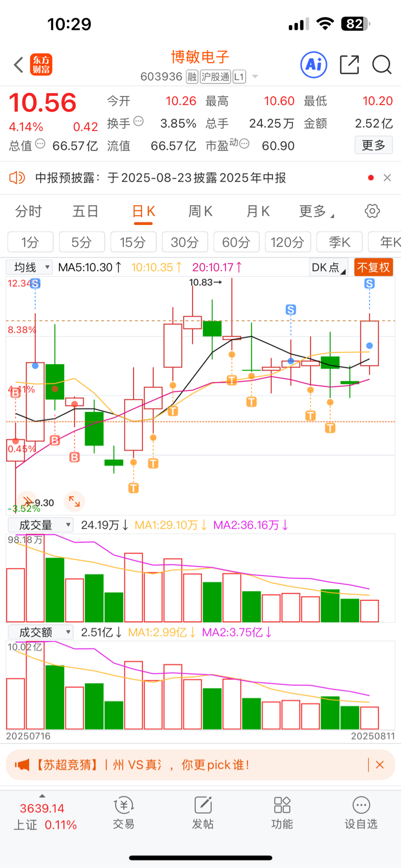Tap the blue S marker at chart top-left
The width and height of the screenshot is (401, 868).
click(35, 284)
